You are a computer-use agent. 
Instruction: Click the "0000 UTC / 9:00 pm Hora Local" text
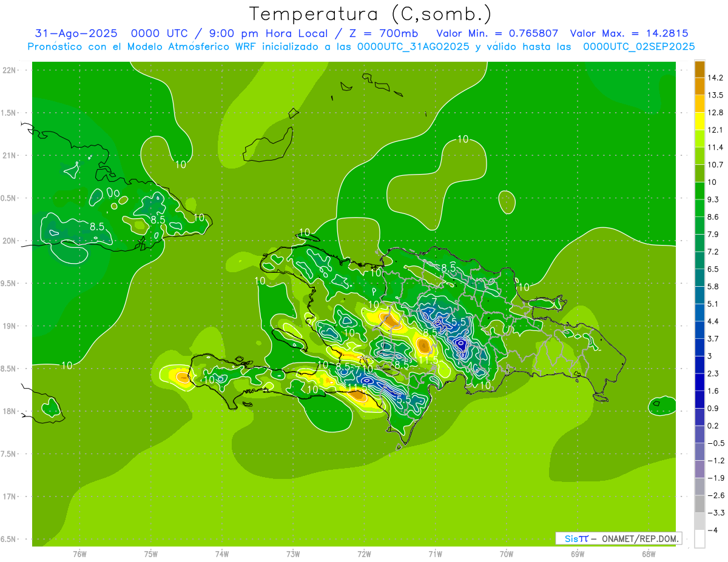pyautogui.click(x=229, y=33)
